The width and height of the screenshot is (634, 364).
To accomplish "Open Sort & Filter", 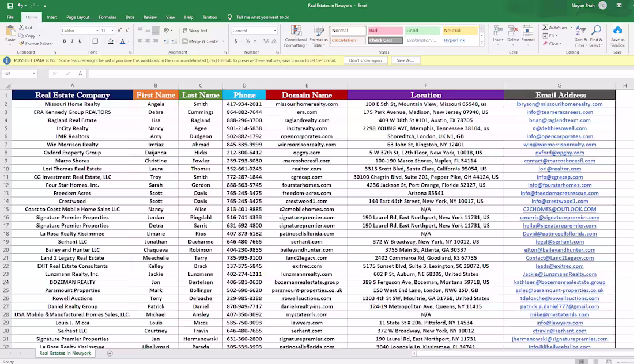I will [x=580, y=36].
